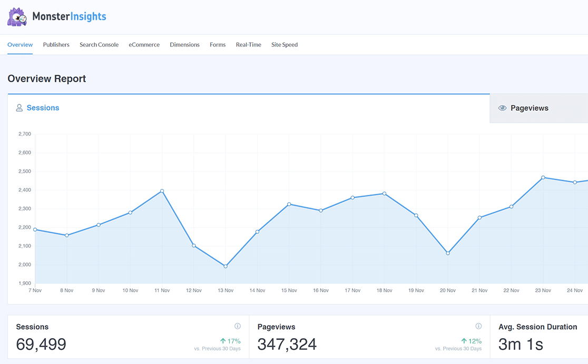
Task: Click the Overview Report heading
Action: point(47,78)
